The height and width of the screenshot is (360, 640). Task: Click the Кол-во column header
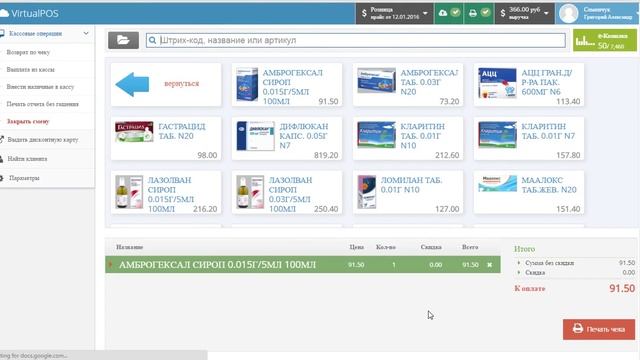pyautogui.click(x=386, y=247)
